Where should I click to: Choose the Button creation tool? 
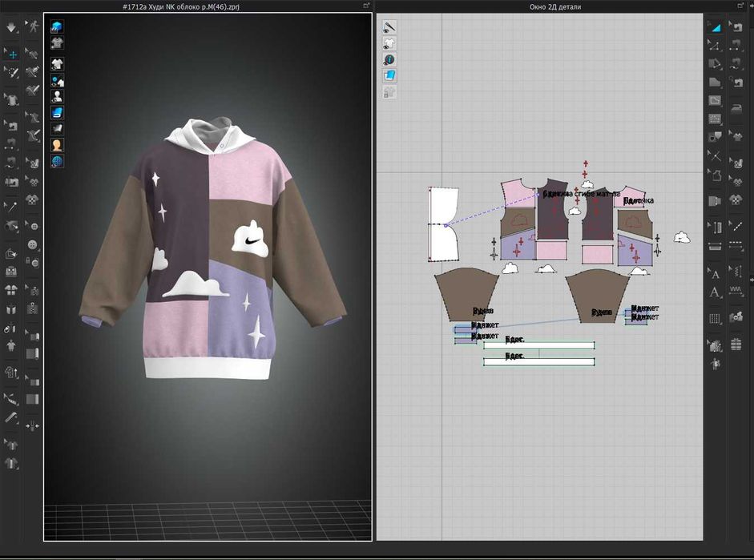(32, 244)
